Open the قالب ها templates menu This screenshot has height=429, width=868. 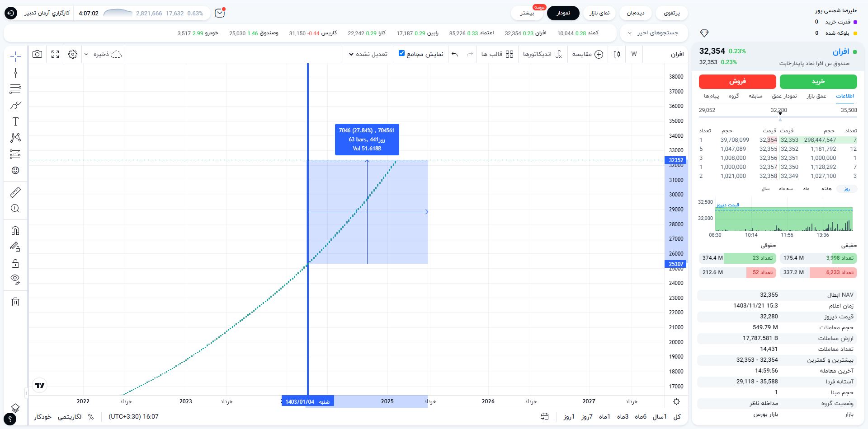(x=497, y=54)
